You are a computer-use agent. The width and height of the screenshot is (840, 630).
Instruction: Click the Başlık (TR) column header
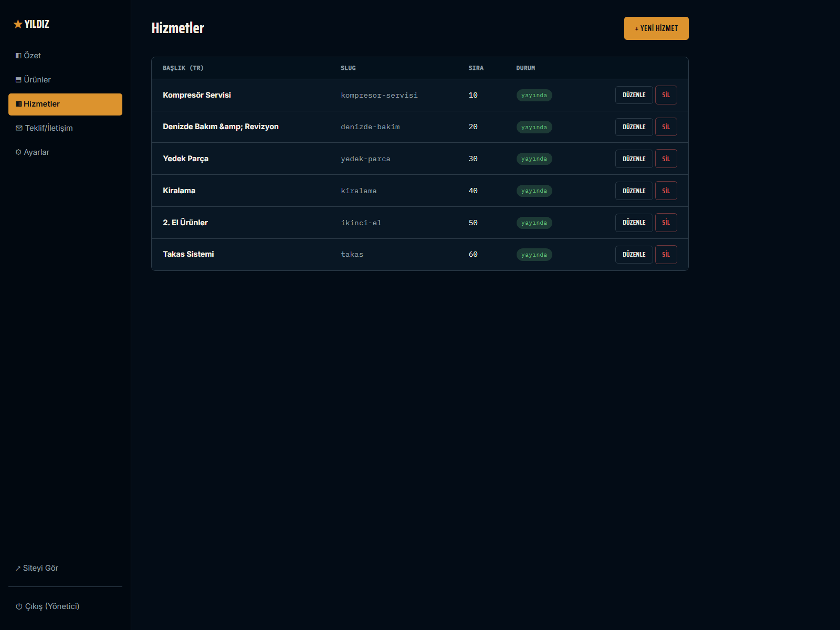pyautogui.click(x=183, y=68)
